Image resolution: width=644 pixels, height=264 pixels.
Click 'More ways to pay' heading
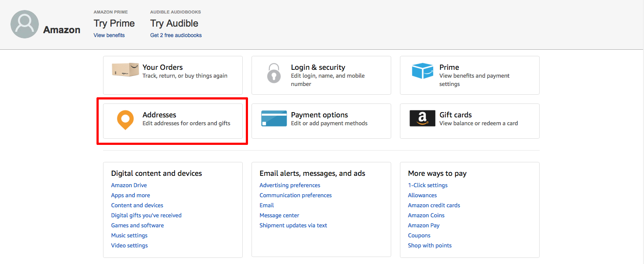tap(437, 173)
